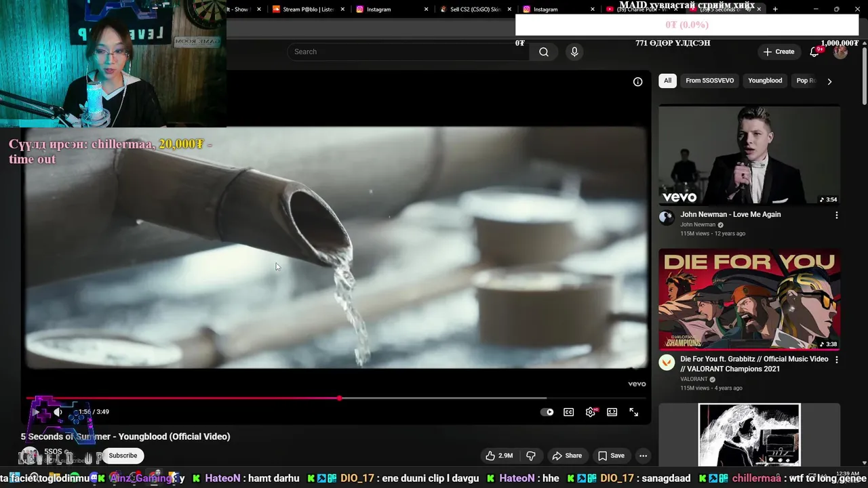868x488 pixels.
Task: Click the John Newman channel avatar
Action: coord(667,218)
